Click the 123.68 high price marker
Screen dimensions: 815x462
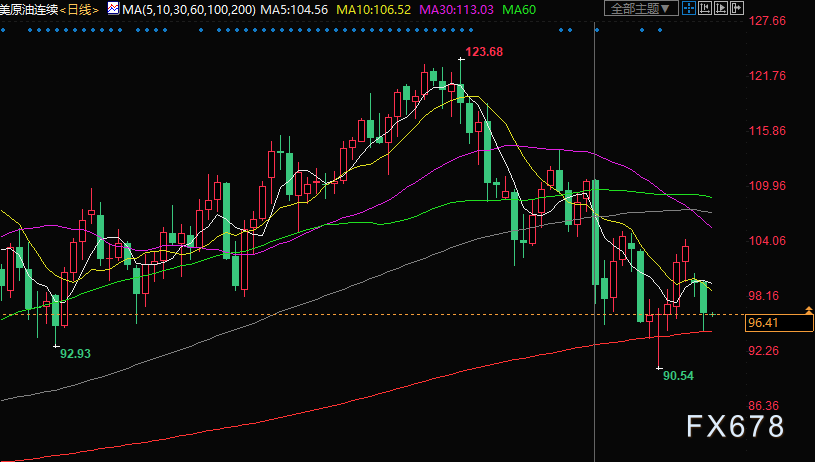pos(484,51)
